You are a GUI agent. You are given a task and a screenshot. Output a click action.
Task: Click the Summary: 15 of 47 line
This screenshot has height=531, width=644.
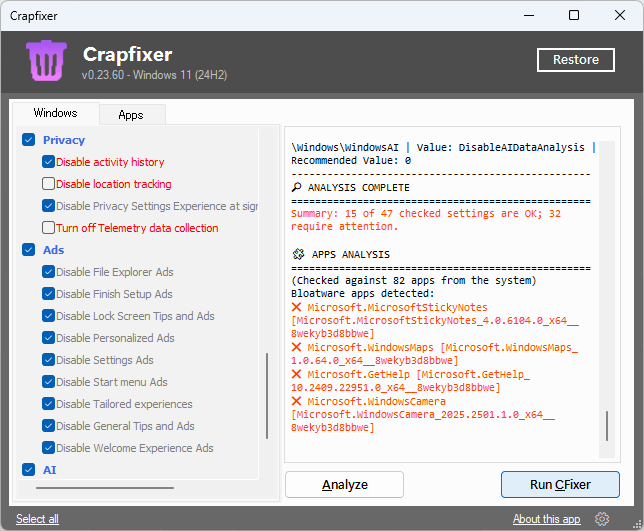[426, 220]
